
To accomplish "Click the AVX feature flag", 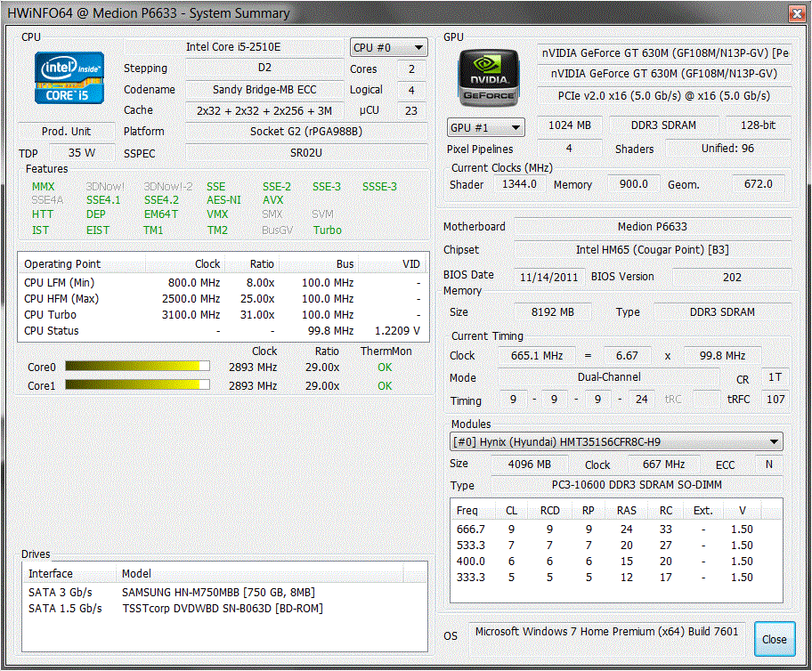I will (273, 200).
